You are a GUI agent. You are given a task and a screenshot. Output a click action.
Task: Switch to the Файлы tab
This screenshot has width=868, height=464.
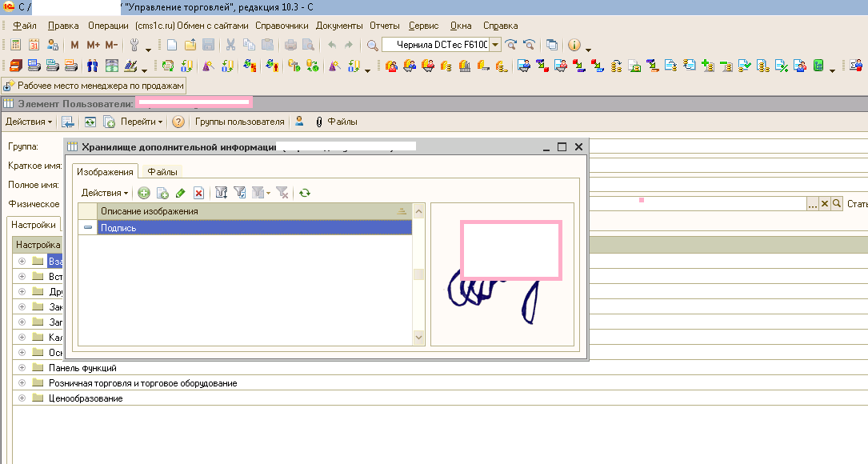[162, 171]
